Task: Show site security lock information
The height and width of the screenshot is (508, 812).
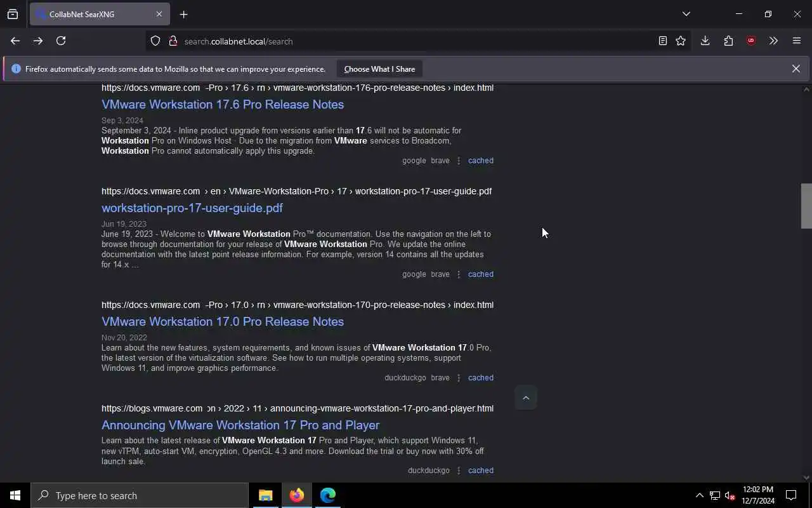Action: coord(173,41)
